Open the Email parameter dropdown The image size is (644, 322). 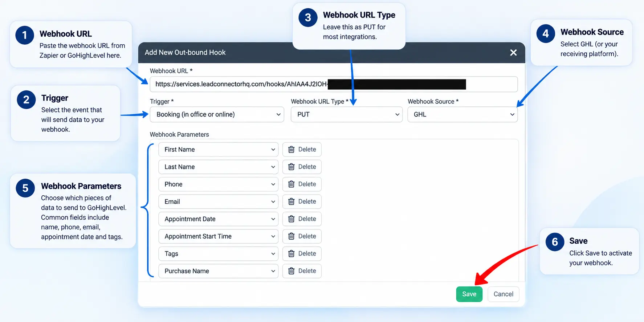[219, 201]
